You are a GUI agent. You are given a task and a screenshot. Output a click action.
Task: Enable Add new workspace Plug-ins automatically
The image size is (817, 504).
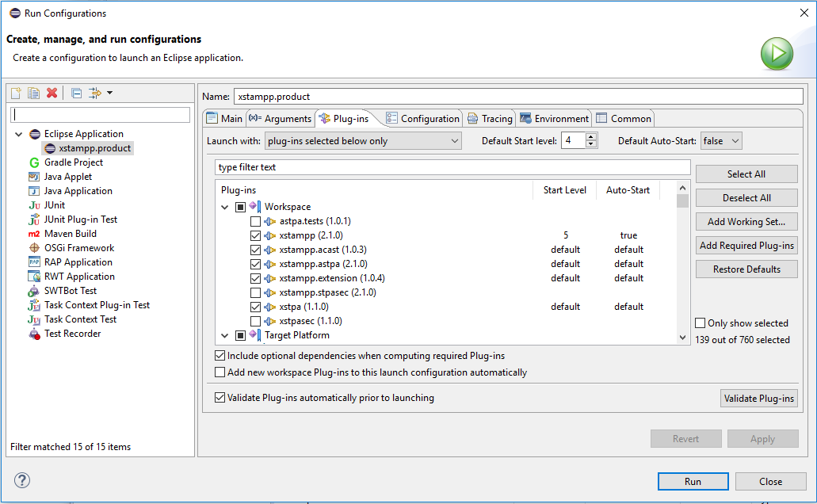220,372
